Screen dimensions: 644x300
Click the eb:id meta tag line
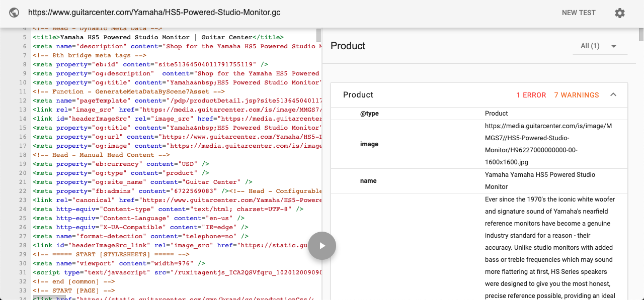150,64
